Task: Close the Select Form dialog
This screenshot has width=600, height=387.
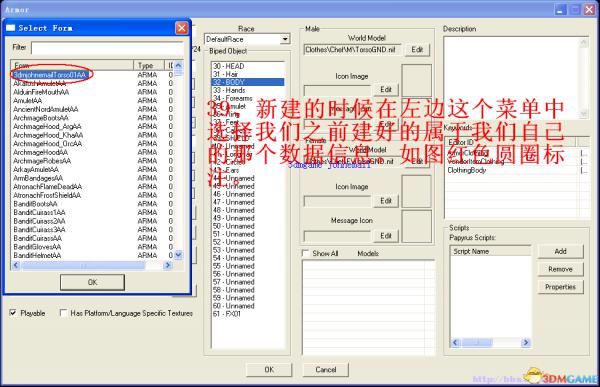Action: click(x=181, y=28)
